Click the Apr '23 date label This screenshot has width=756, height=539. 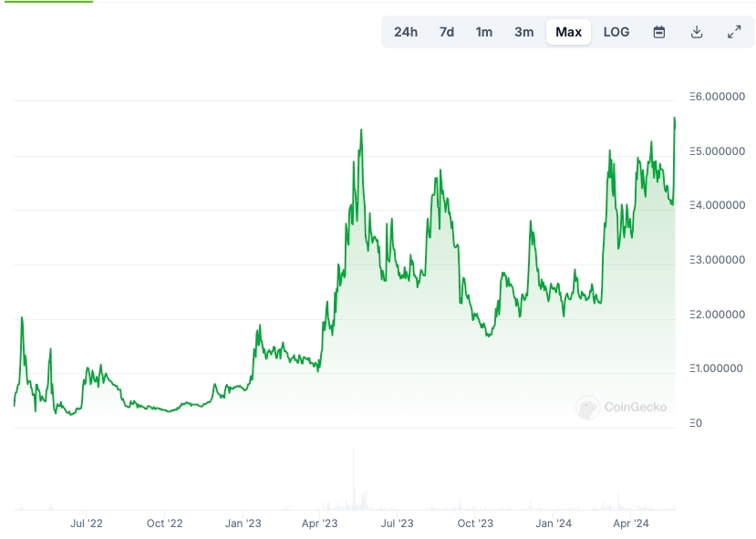pos(320,523)
